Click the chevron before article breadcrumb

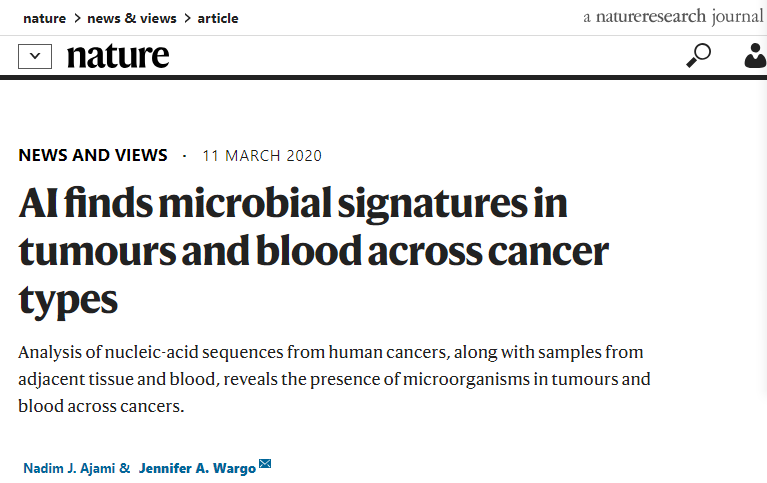click(187, 19)
